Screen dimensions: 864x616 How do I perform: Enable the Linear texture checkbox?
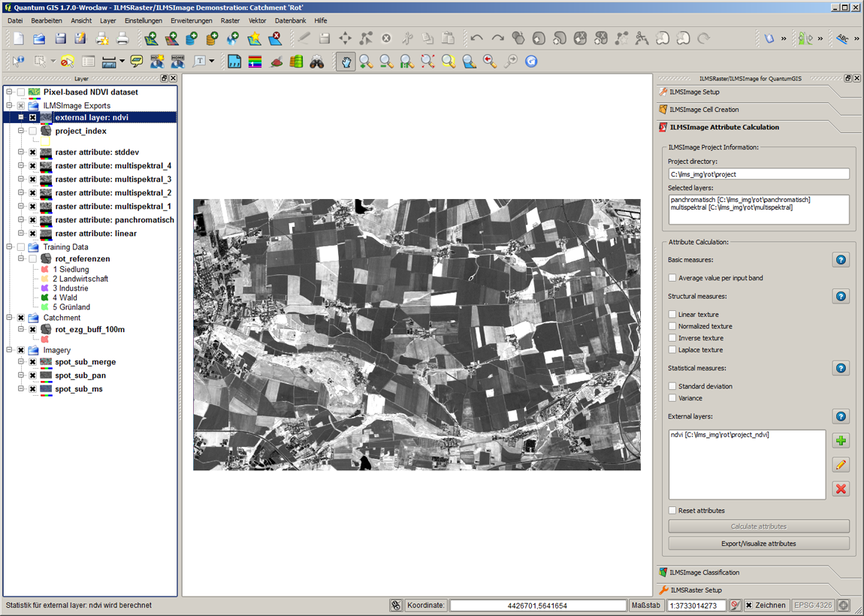(672, 315)
